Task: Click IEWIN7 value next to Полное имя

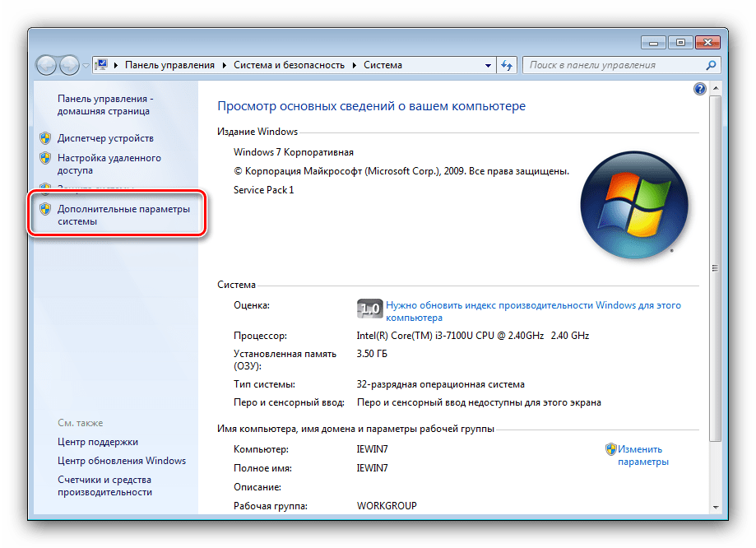Action: [372, 468]
